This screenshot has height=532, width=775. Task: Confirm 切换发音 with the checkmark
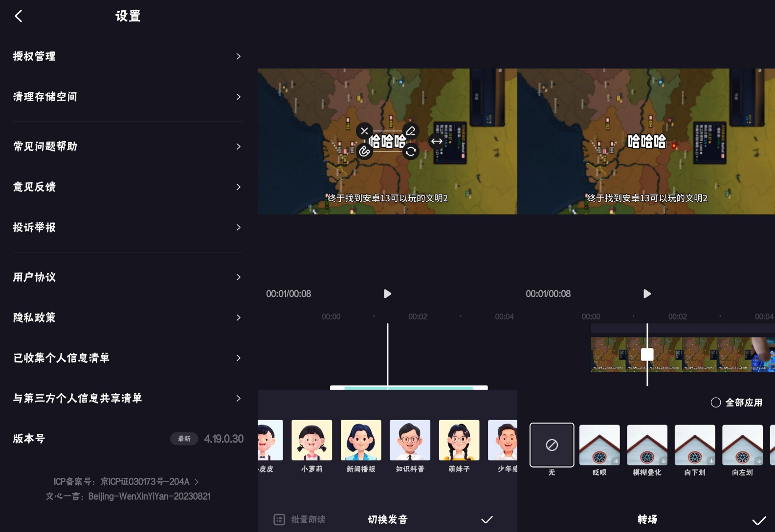click(487, 519)
